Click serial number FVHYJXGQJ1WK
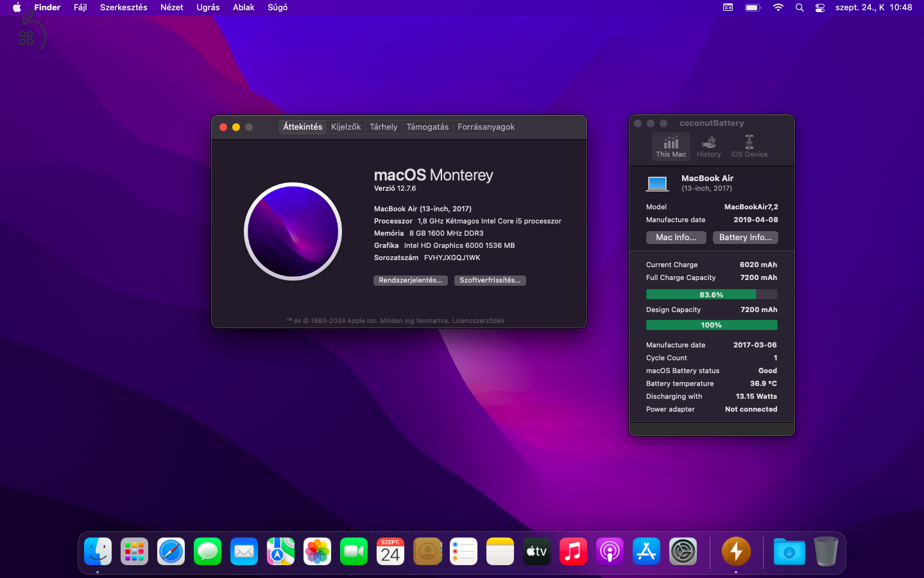The height and width of the screenshot is (578, 924). click(x=452, y=258)
